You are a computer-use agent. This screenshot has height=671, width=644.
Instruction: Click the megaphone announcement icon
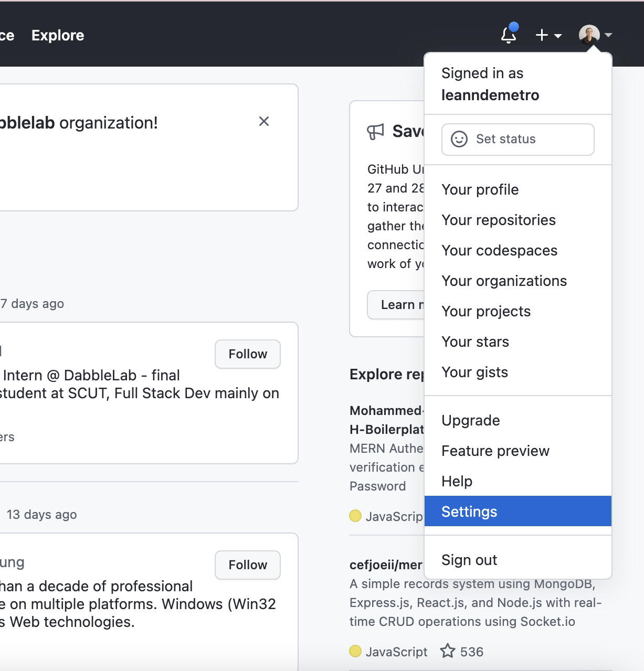tap(375, 131)
